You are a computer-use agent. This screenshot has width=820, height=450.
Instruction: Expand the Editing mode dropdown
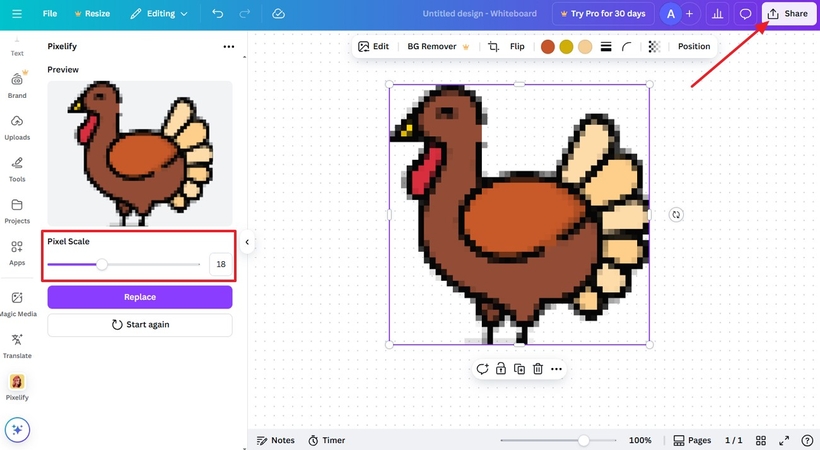tap(159, 14)
